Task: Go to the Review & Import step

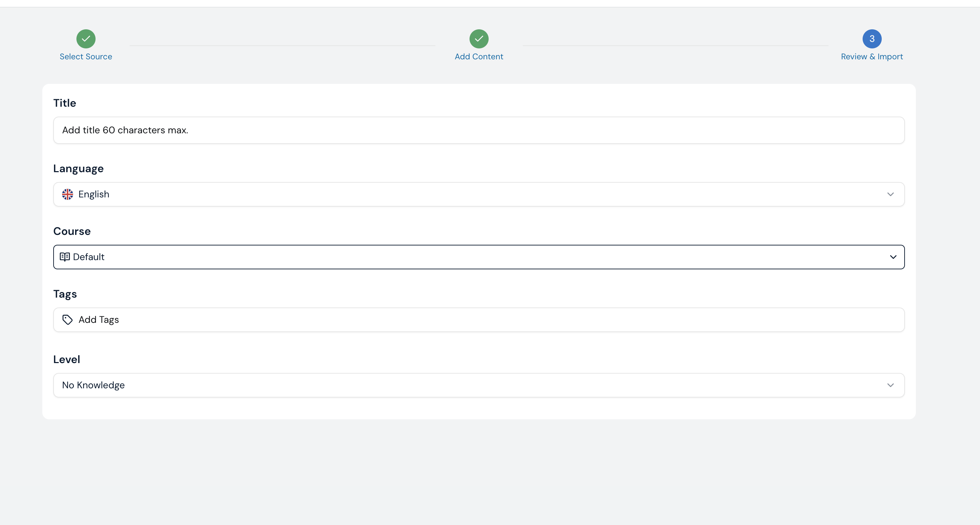Action: [871, 57]
